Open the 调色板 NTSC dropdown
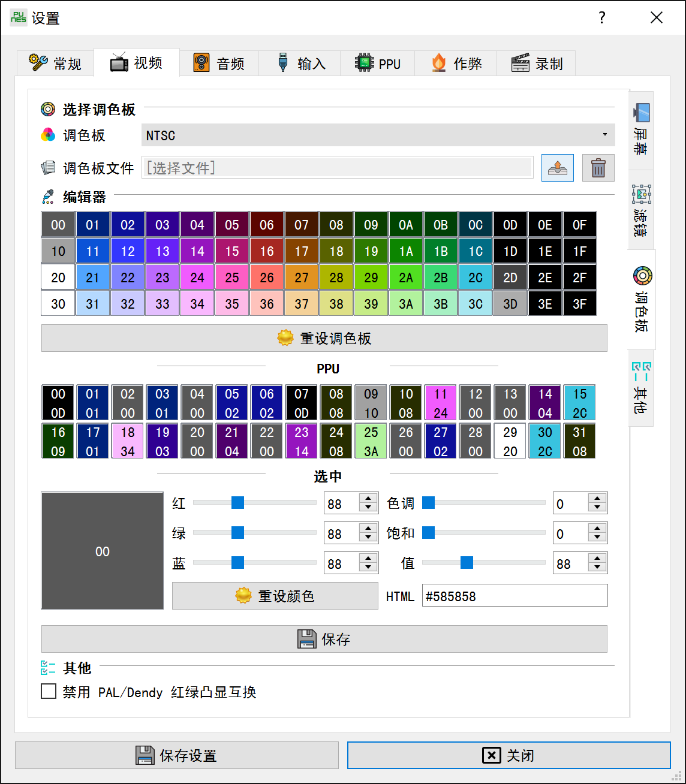686x784 pixels. point(378,135)
